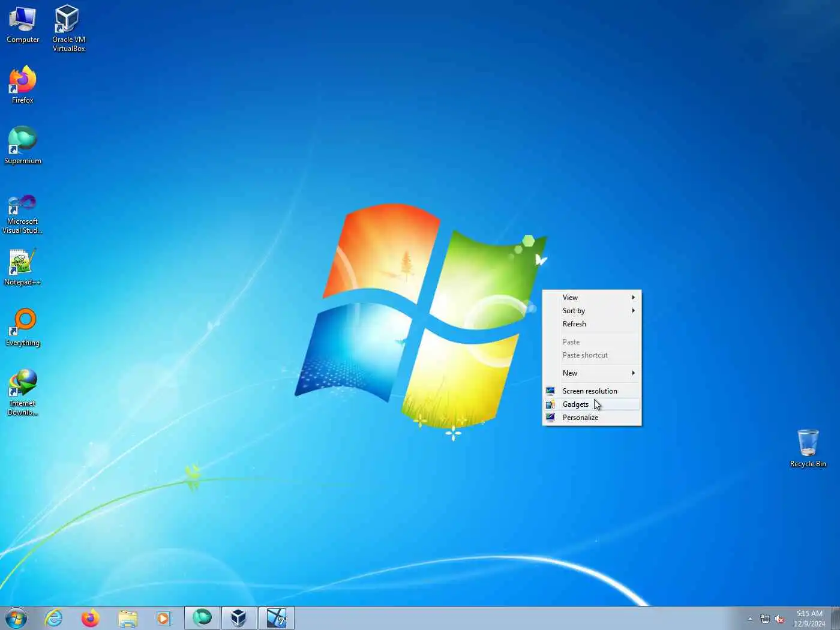The height and width of the screenshot is (630, 840).
Task: Click the Personalize menu icon
Action: point(550,418)
